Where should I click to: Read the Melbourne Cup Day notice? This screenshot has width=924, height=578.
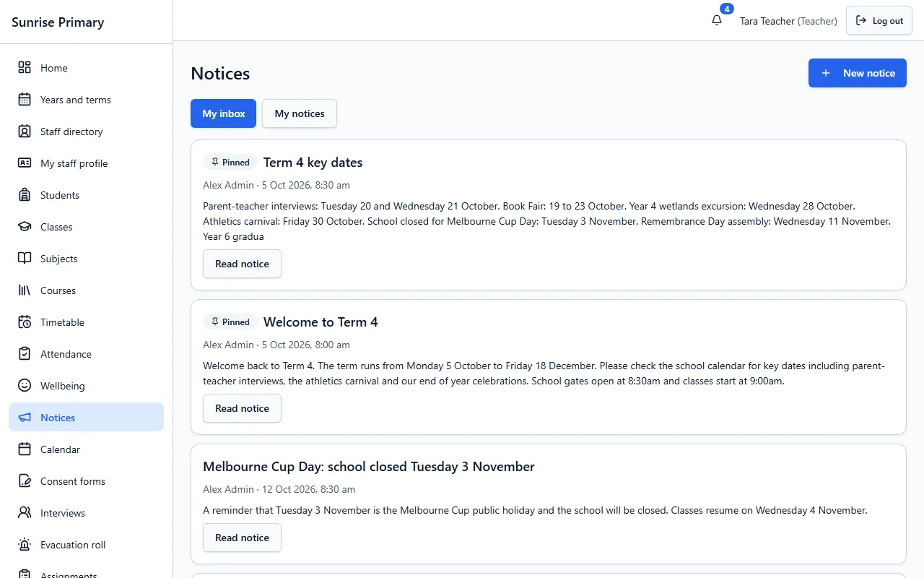(242, 538)
